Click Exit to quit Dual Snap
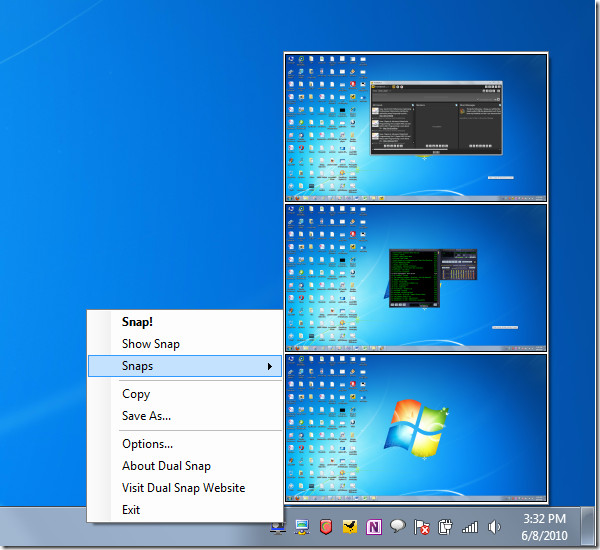This screenshot has height=550, width=600. point(131,510)
